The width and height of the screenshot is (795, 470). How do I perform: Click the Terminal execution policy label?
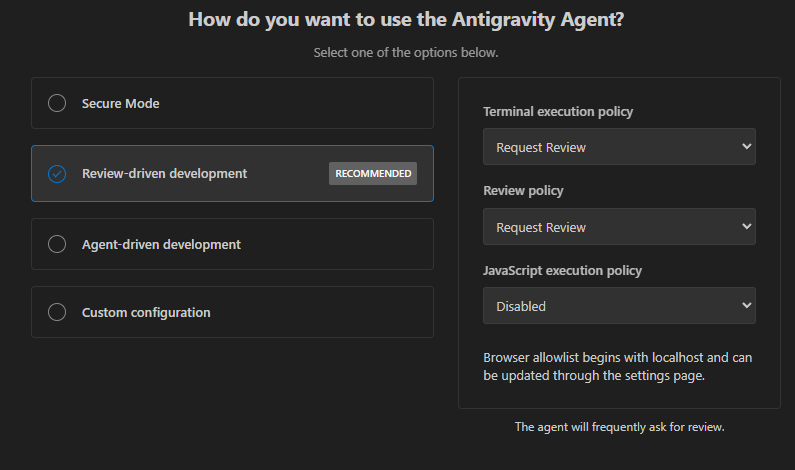(558, 112)
